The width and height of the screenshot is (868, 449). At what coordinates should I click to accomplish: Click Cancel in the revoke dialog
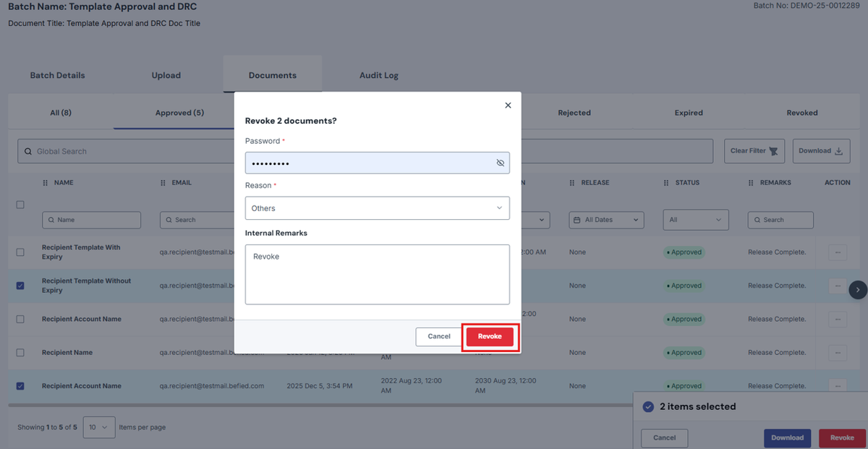pos(439,337)
